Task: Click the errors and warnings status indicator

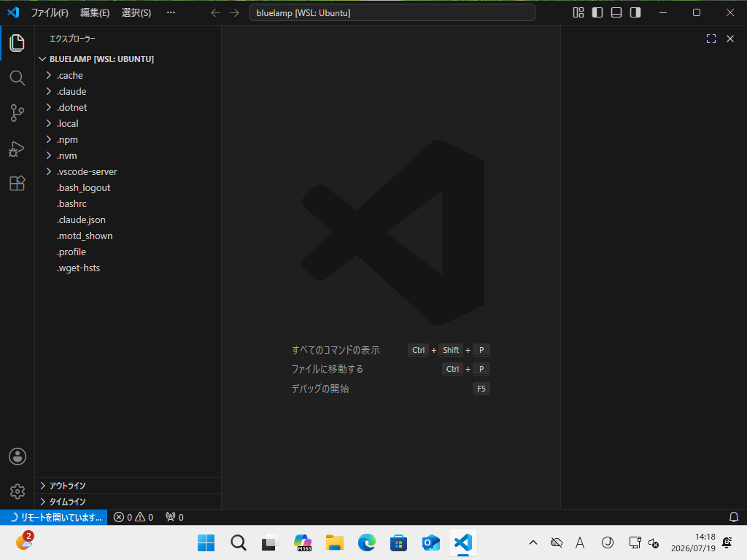Action: [x=133, y=517]
